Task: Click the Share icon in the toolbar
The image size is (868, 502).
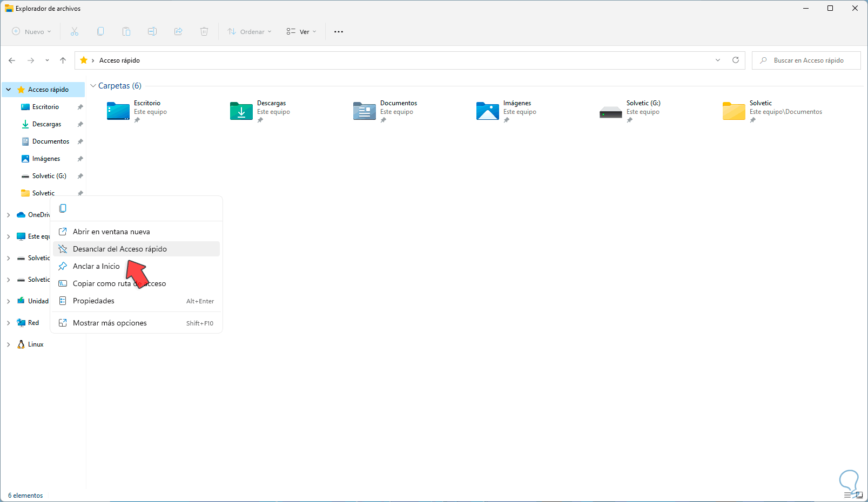Action: [x=178, y=32]
